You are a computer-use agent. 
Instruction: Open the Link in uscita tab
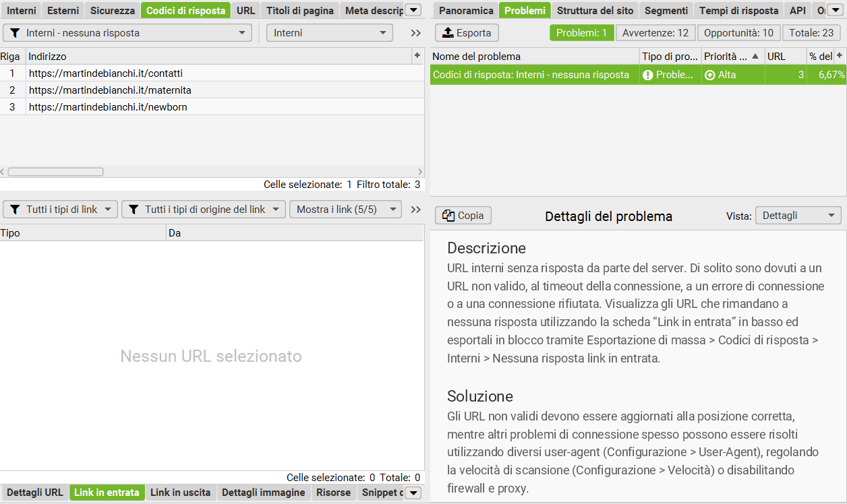pos(180,493)
